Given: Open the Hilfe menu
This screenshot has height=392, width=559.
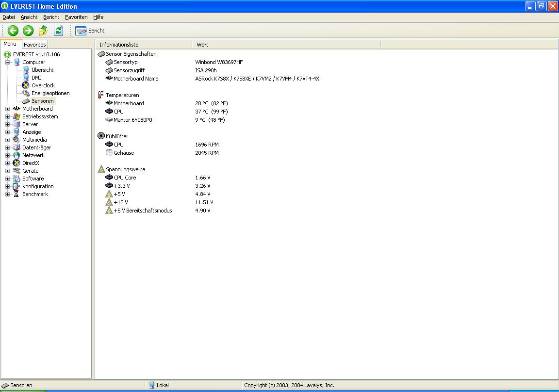Looking at the screenshot, I should pos(98,17).
